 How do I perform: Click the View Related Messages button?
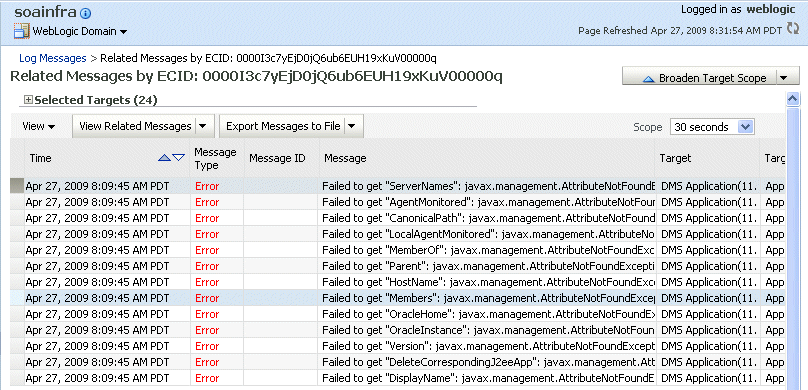pos(135,126)
